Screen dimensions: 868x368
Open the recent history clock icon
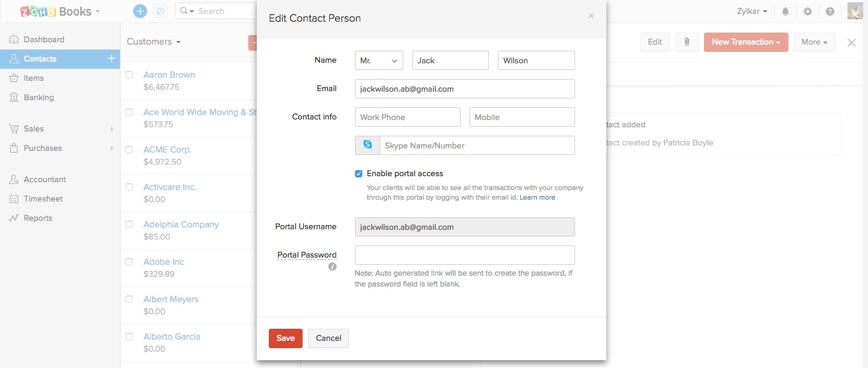click(160, 11)
